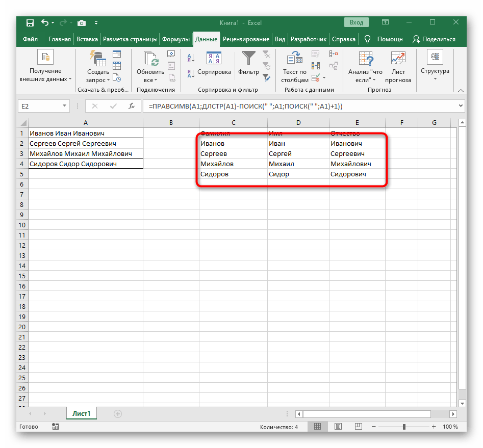Click the Name Box showing E2
483x448 pixels.
click(40, 106)
